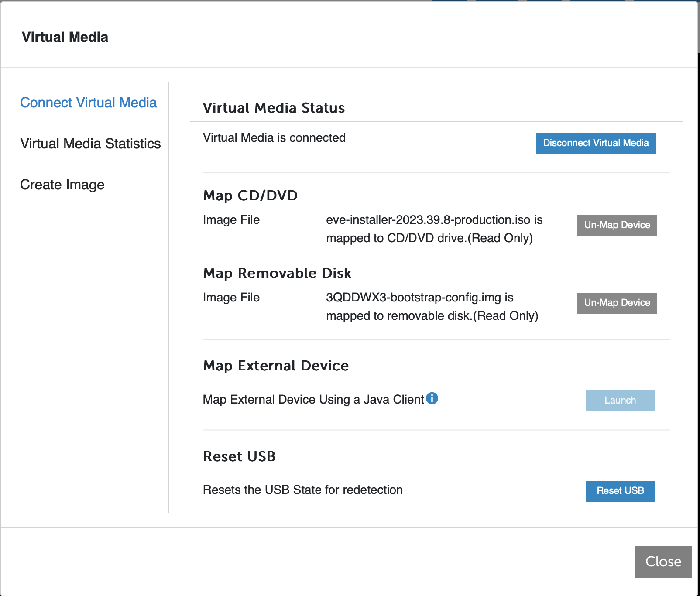Open Virtual Media Statistics
The height and width of the screenshot is (596, 700).
(x=90, y=144)
